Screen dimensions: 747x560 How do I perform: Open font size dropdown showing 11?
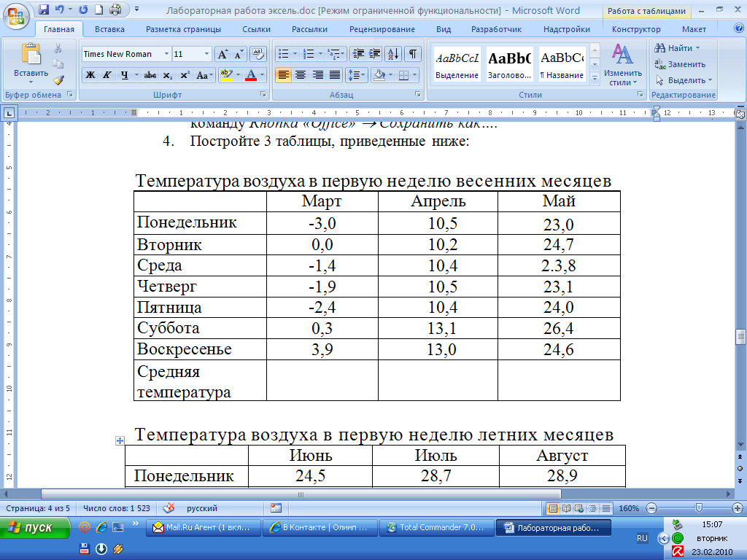coord(206,54)
